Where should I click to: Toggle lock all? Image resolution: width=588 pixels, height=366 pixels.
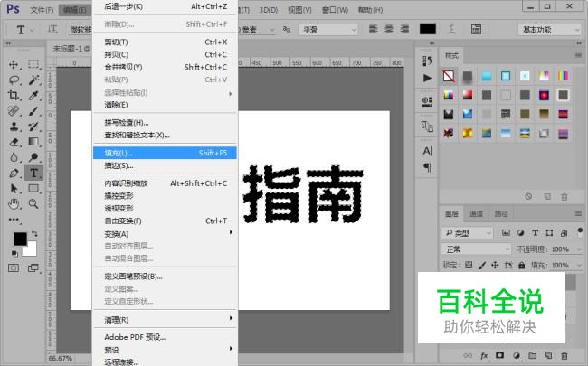tap(522, 265)
